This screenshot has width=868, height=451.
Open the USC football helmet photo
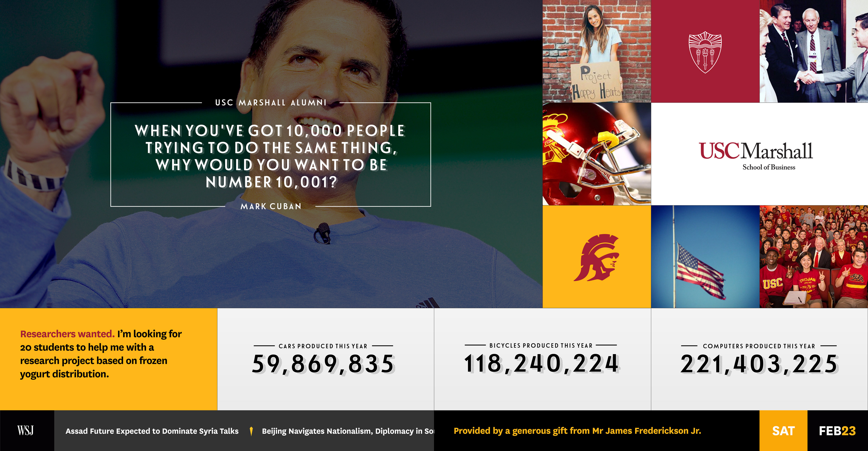tap(597, 154)
